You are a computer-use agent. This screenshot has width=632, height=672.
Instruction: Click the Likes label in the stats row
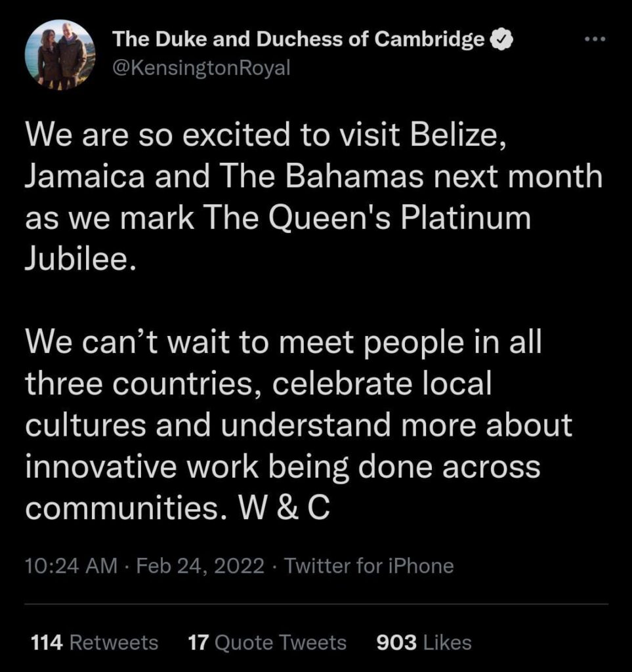click(x=448, y=642)
